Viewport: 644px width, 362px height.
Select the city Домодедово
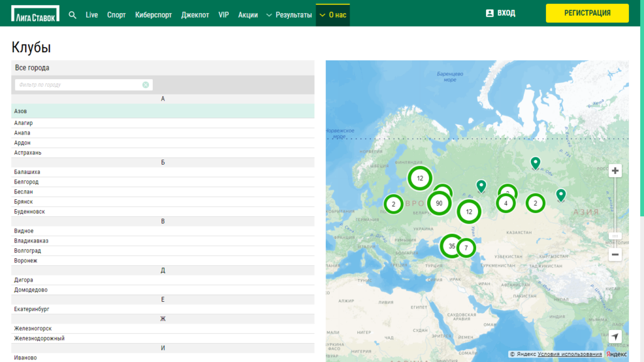(163, 290)
